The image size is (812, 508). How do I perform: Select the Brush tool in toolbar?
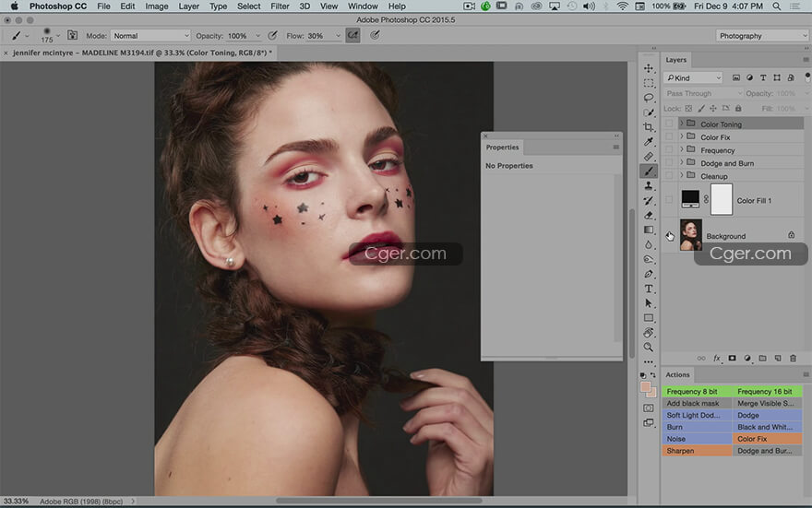(649, 171)
